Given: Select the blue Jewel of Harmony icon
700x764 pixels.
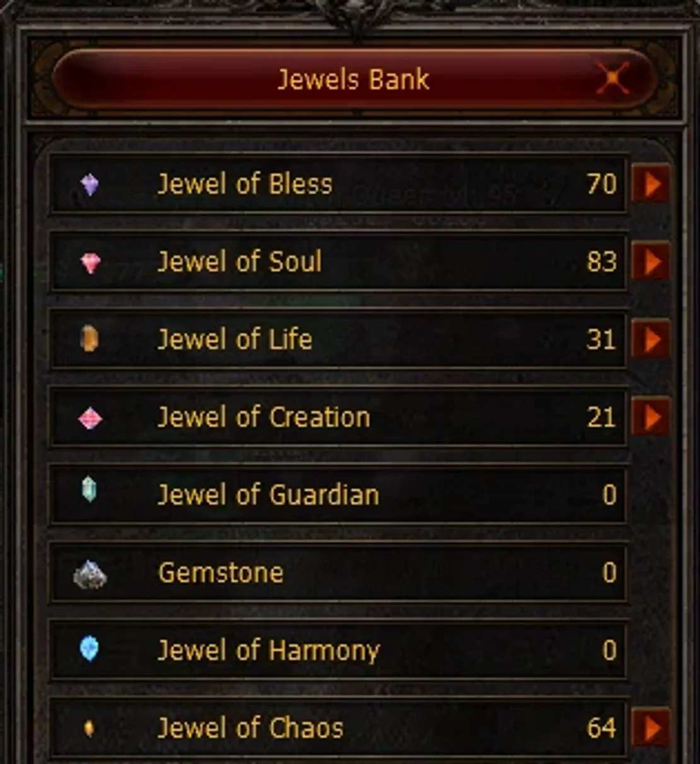Looking at the screenshot, I should point(90,649).
